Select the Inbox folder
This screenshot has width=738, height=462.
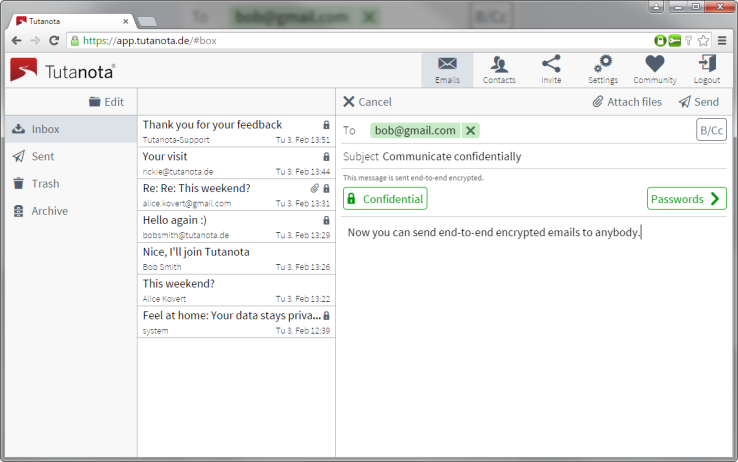click(x=71, y=129)
